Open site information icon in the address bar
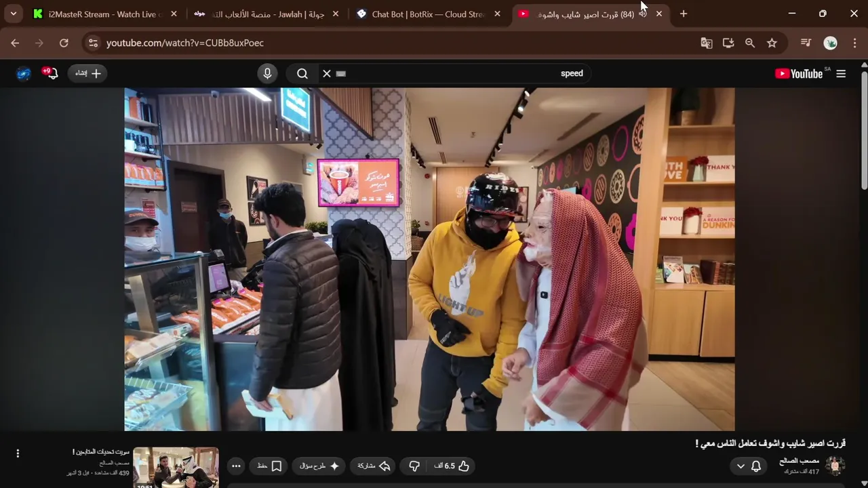 tap(94, 43)
